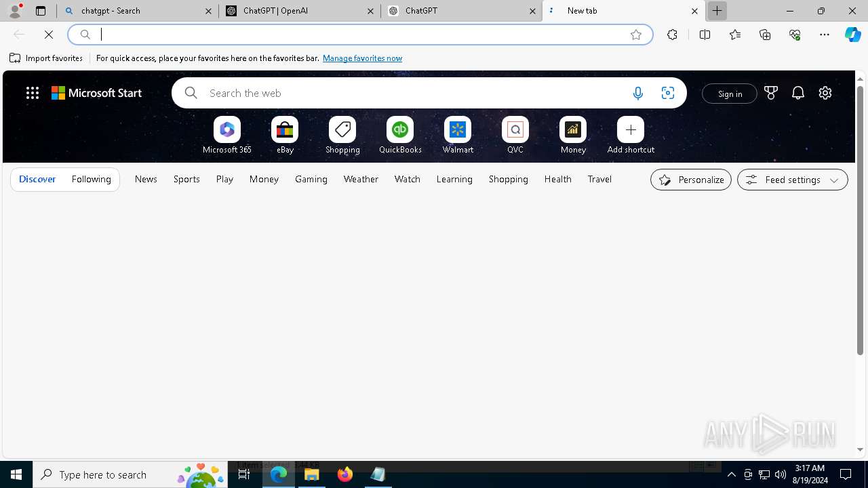
Task: Open Firefox from the taskbar
Action: pos(345,474)
